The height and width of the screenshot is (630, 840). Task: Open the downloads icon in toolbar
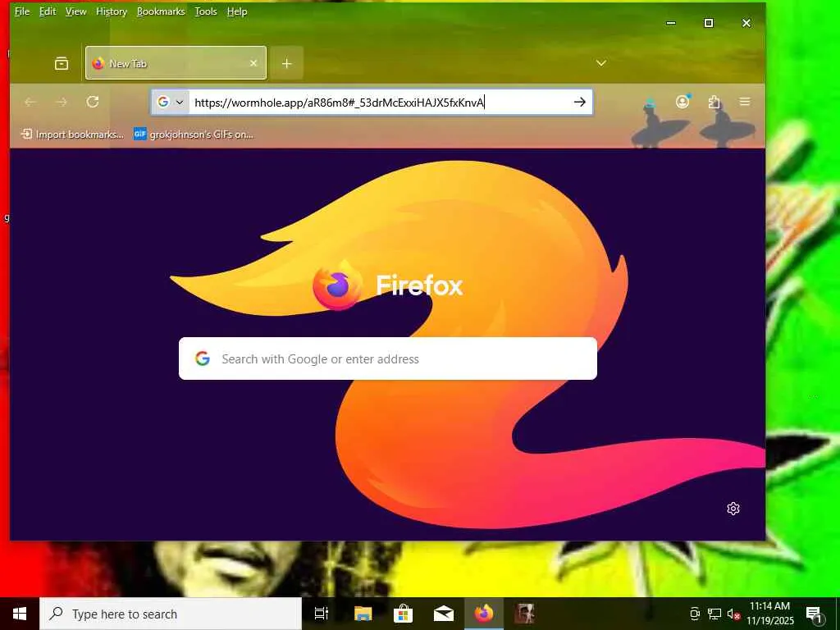click(x=650, y=102)
